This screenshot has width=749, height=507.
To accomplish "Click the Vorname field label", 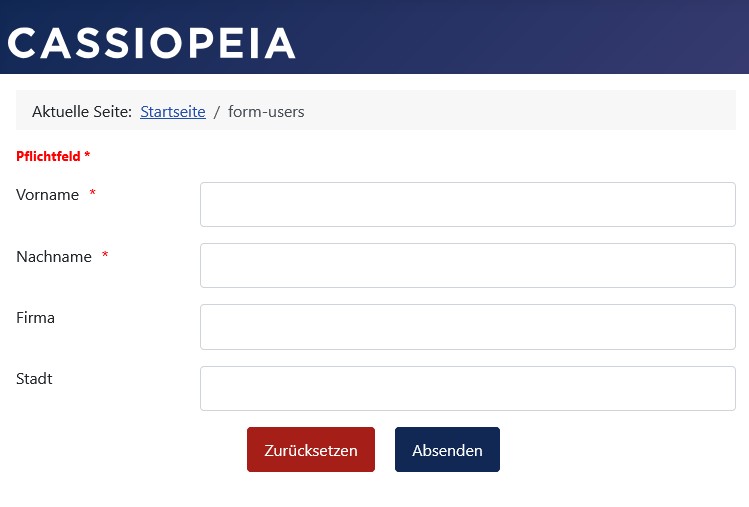I will coord(47,195).
